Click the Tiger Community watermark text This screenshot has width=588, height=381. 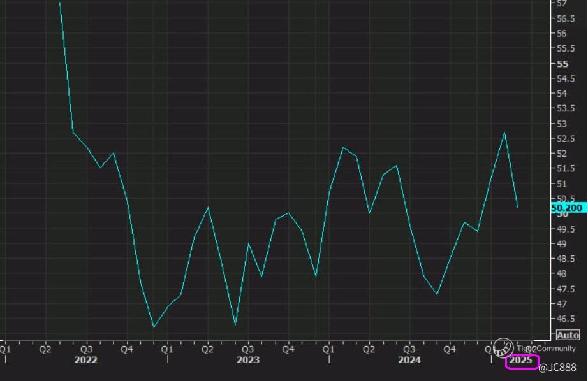[547, 349]
